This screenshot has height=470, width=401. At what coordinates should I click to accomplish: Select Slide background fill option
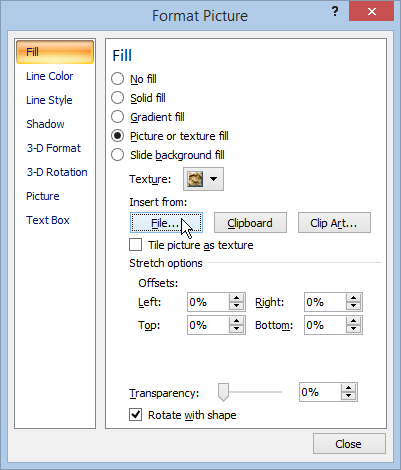click(117, 155)
